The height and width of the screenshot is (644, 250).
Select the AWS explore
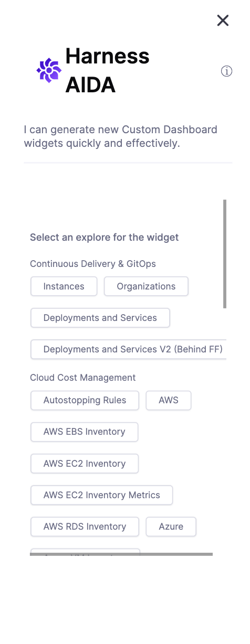coord(169,400)
